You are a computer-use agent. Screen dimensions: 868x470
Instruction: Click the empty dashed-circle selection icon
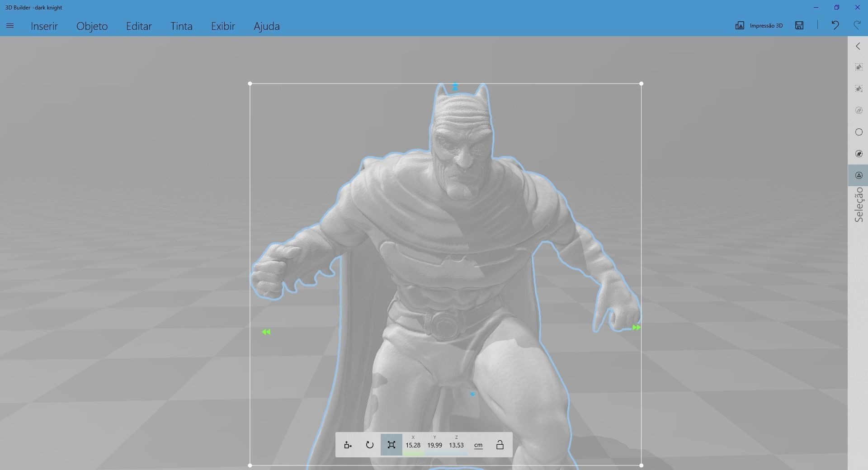[x=859, y=132]
